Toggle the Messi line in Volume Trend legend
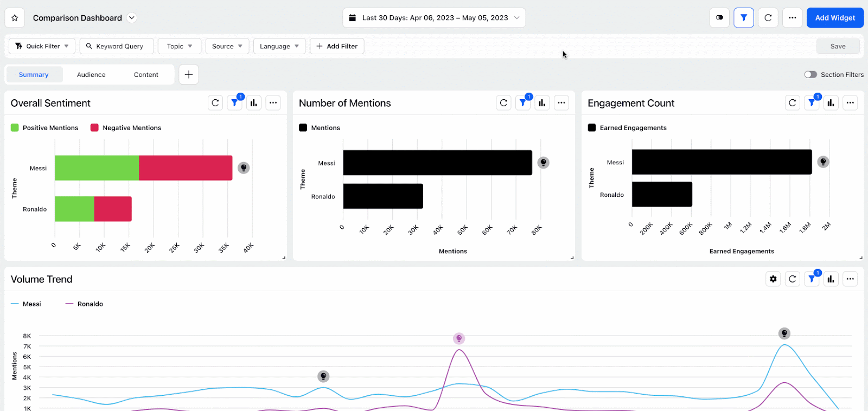Image resolution: width=868 pixels, height=411 pixels. pyautogui.click(x=26, y=304)
